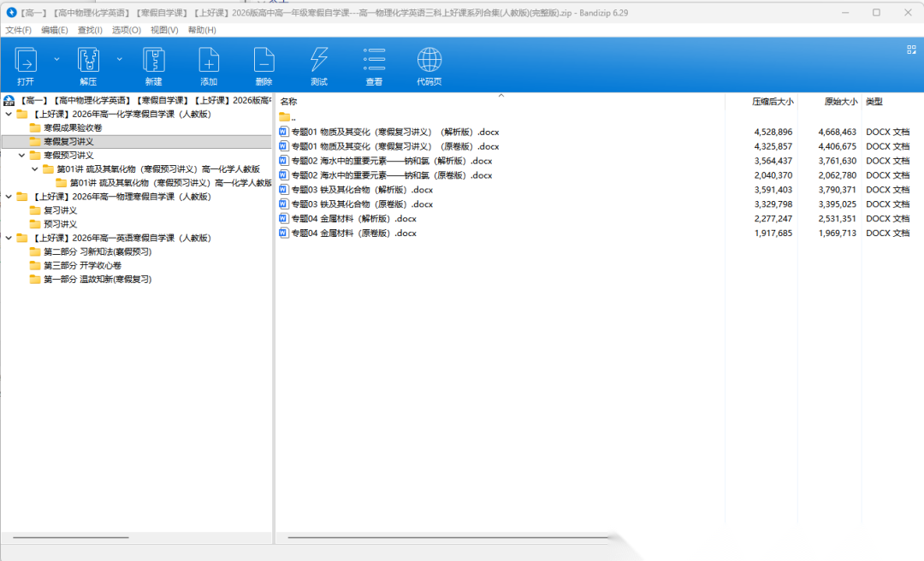The image size is (924, 561).
Task: Sort by the 压缩后大小 column header
Action: pos(772,102)
